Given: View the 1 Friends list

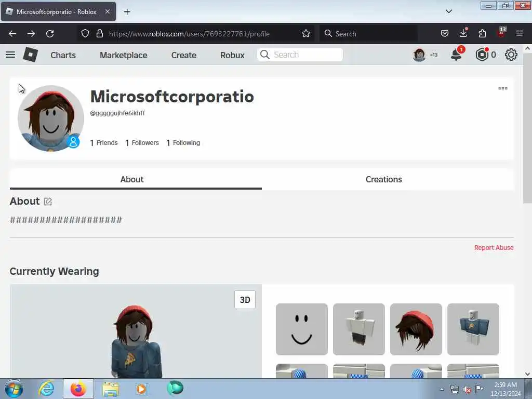Looking at the screenshot, I should (104, 143).
